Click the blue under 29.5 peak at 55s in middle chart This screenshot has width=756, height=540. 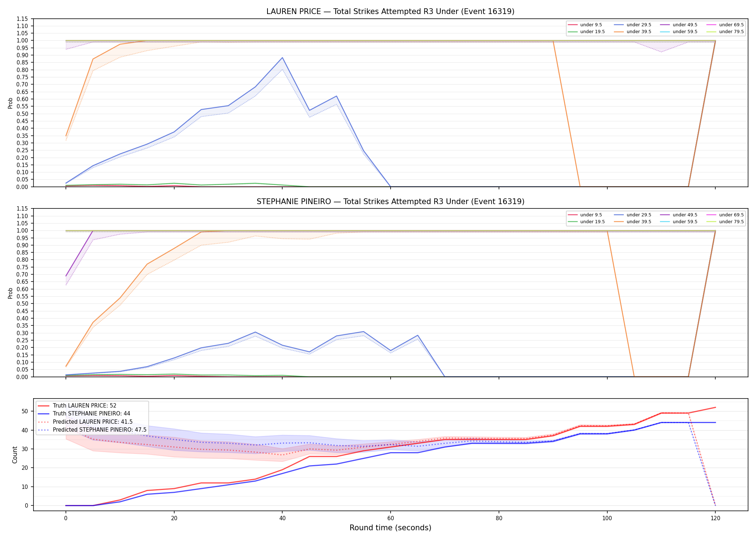point(364,332)
